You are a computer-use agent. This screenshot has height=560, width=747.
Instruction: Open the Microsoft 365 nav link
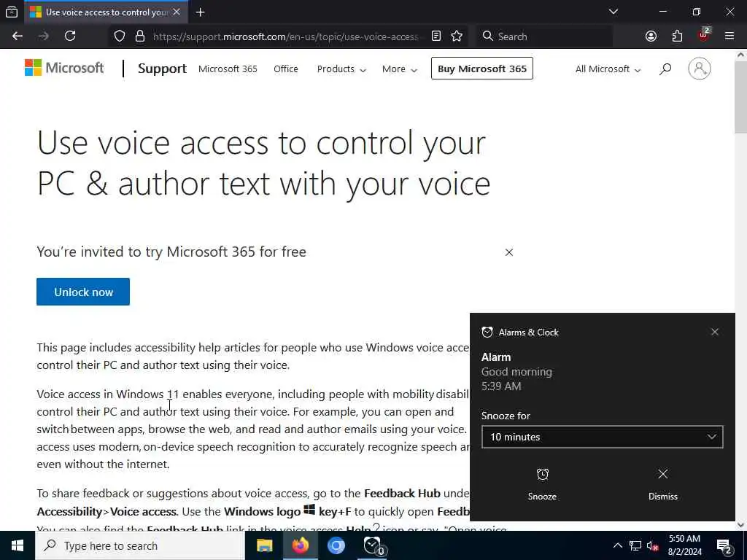pyautogui.click(x=228, y=69)
